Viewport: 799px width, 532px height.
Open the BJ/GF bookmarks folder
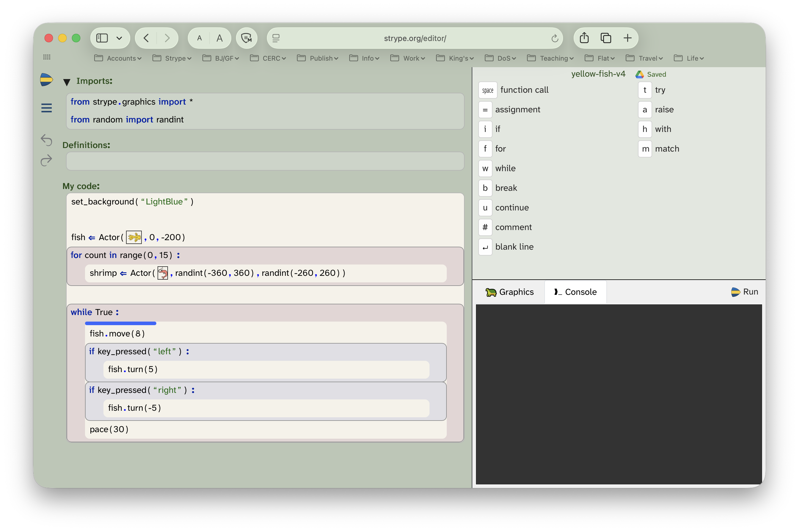[221, 58]
